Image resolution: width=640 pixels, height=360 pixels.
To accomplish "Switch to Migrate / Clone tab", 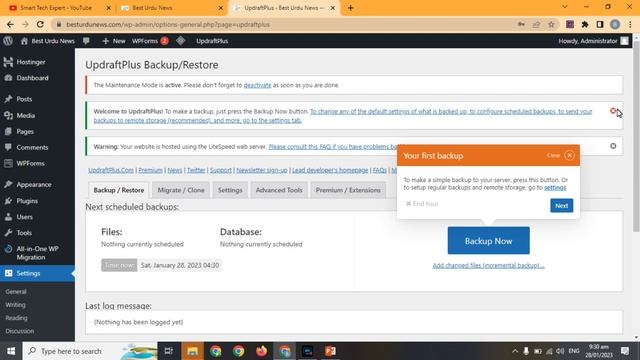I will [x=181, y=190].
